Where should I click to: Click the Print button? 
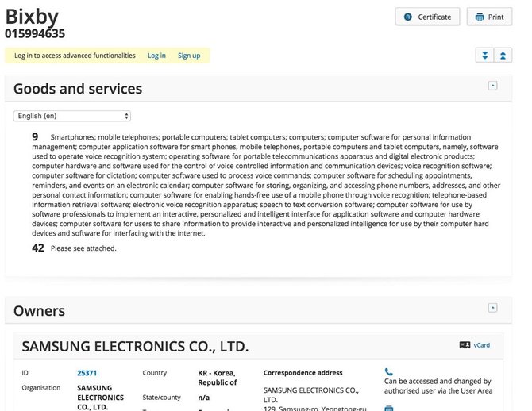click(489, 17)
